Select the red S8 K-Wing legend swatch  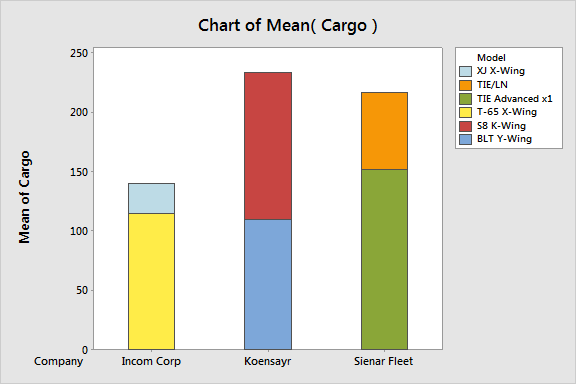coord(466,126)
